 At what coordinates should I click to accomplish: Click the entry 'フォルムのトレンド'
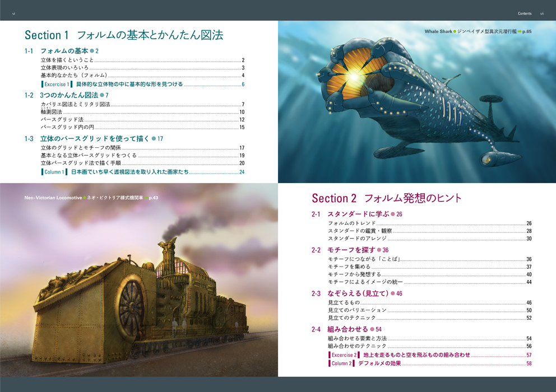[430, 223]
